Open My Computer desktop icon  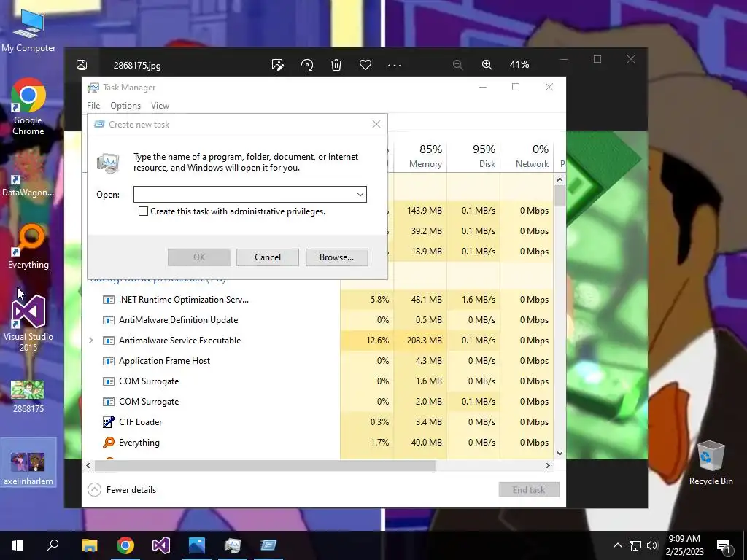pos(28,31)
